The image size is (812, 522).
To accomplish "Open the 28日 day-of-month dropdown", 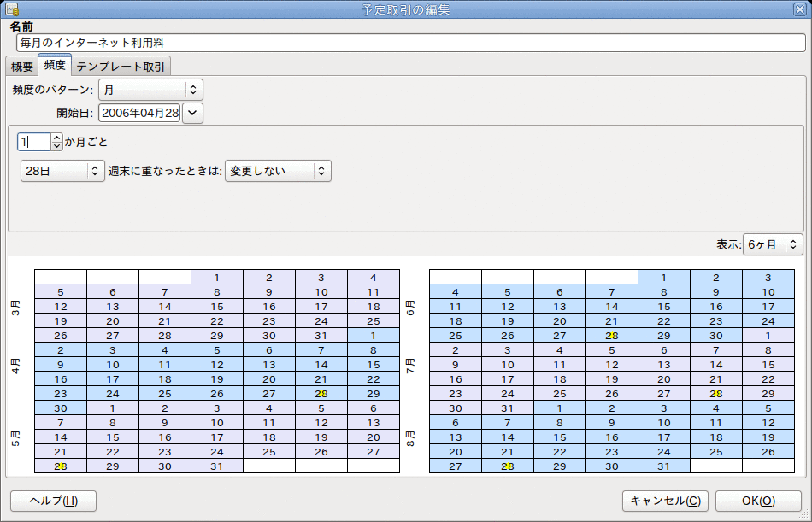I will [x=62, y=171].
